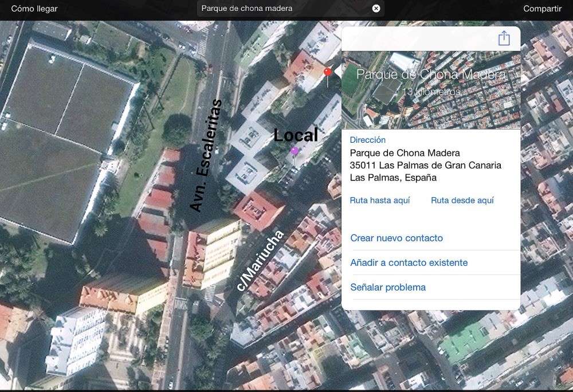Tap the share icon in the info card
Screen dimensions: 573x392
tap(504, 38)
